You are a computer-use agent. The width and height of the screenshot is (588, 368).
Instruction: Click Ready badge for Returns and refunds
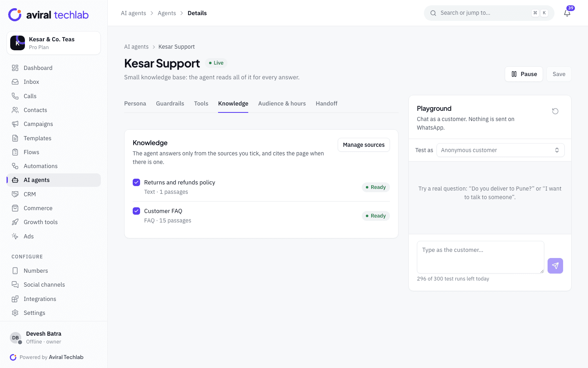pos(376,187)
